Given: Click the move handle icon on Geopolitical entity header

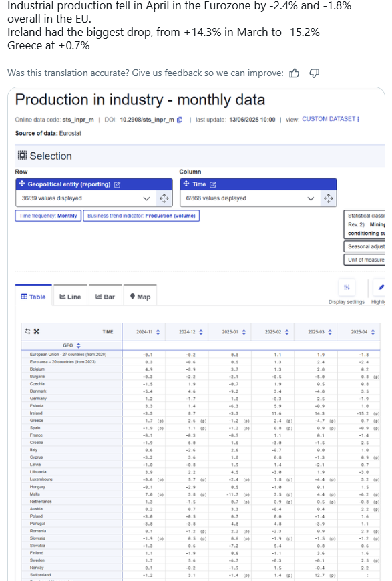Looking at the screenshot, I should tap(22, 184).
